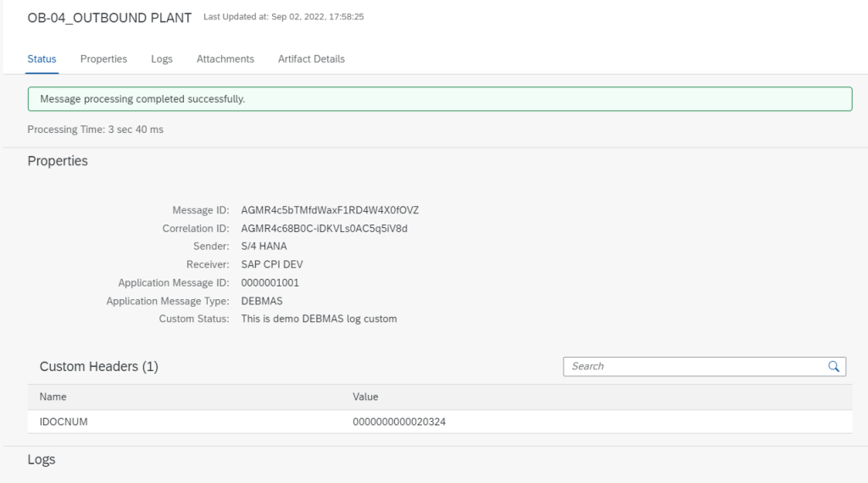The height and width of the screenshot is (483, 868).
Task: Switch to the Status tab
Action: point(42,59)
